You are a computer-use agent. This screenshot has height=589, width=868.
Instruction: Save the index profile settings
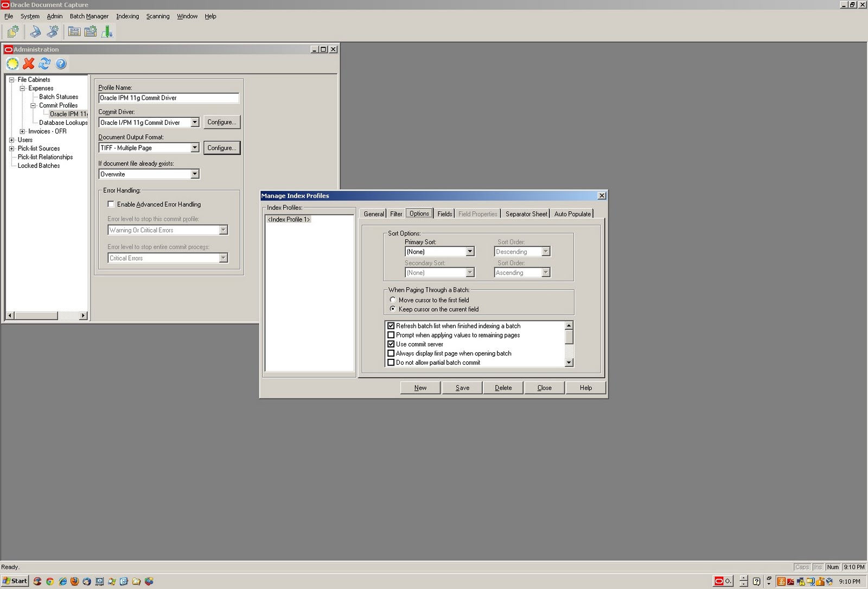pos(462,388)
